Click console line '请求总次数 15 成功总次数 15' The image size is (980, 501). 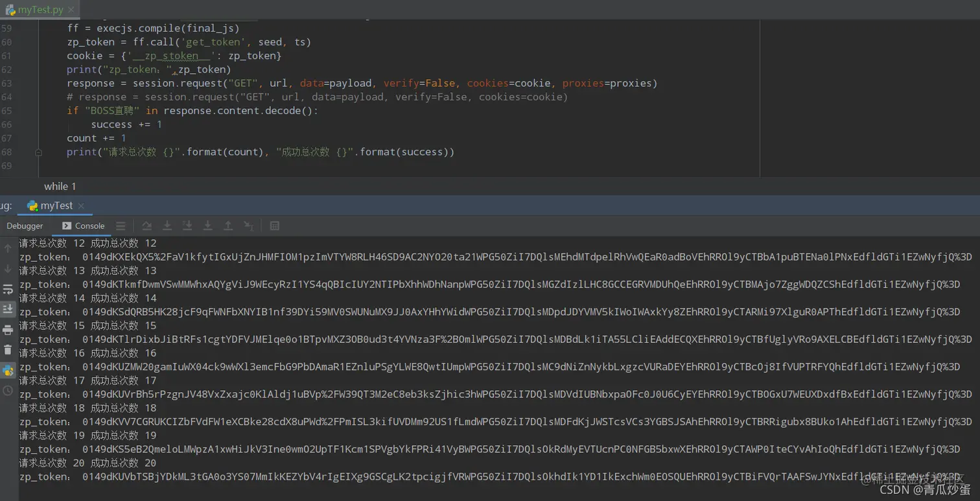pyautogui.click(x=88, y=325)
